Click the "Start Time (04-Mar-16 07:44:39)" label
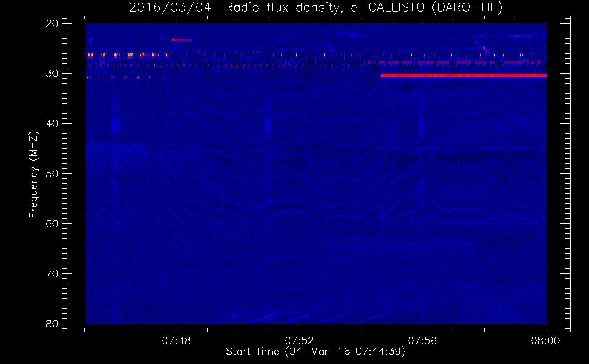 coord(316,352)
